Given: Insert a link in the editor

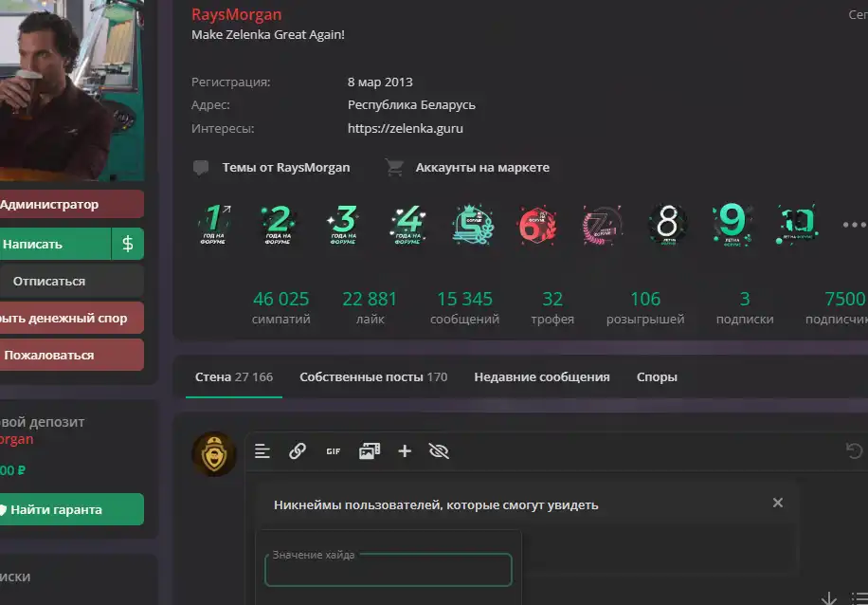Looking at the screenshot, I should pyautogui.click(x=298, y=451).
